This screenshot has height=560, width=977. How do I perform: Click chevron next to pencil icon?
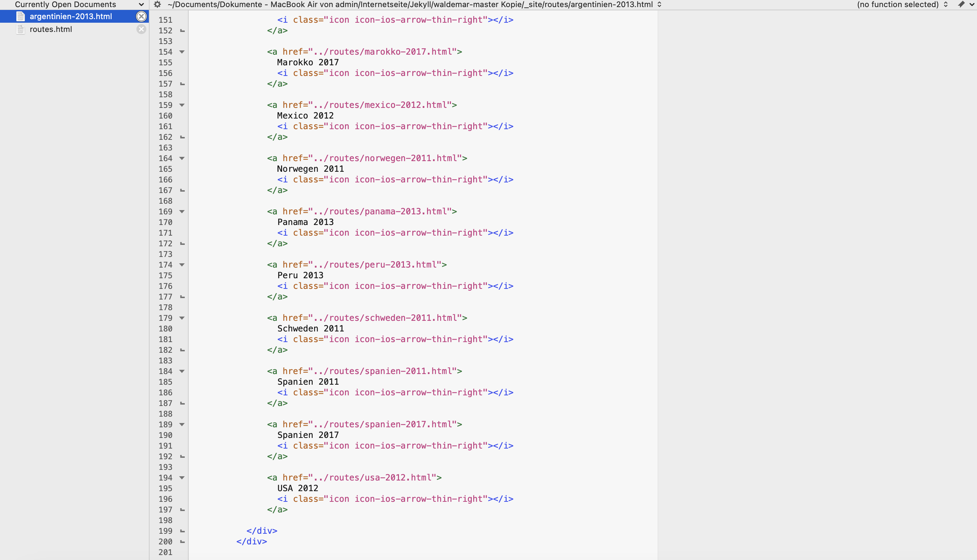tap(972, 5)
